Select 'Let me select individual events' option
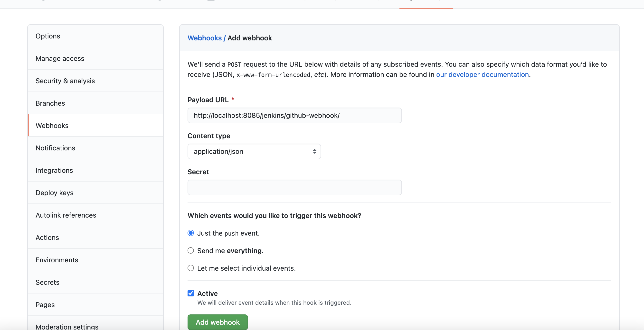 191,268
